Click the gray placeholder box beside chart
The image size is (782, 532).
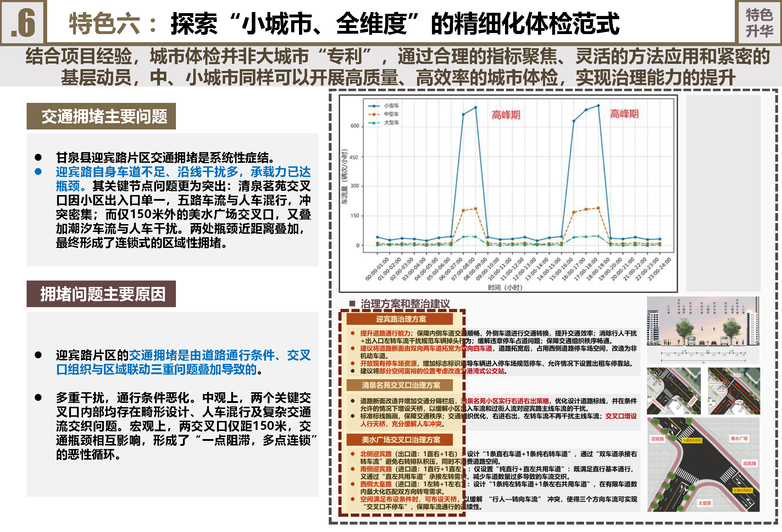click(723, 193)
